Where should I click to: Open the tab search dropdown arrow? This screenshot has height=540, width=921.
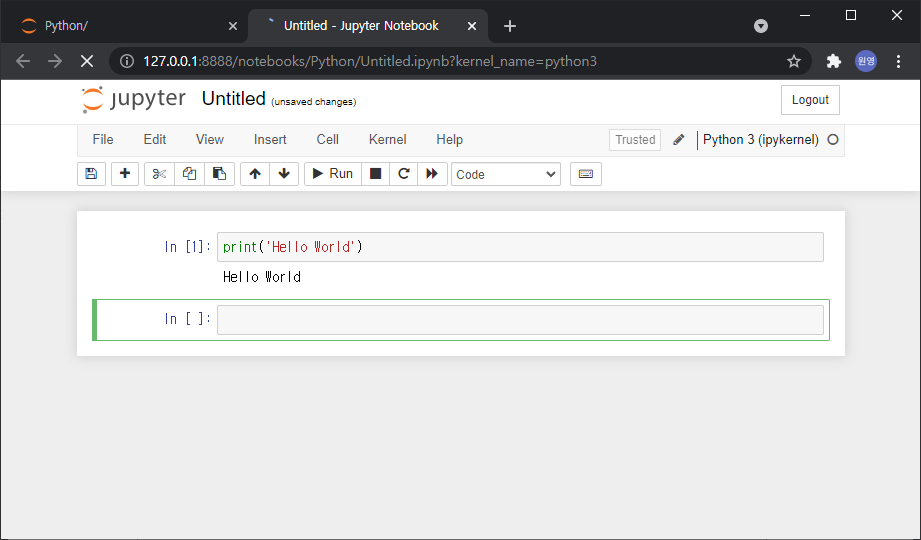tap(761, 26)
